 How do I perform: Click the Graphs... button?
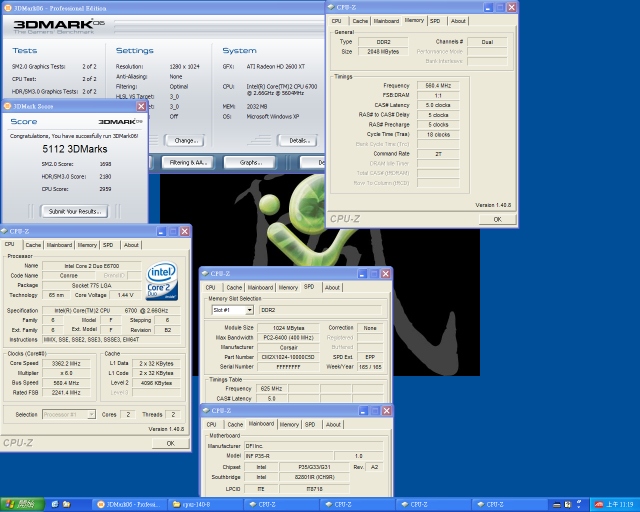251,163
